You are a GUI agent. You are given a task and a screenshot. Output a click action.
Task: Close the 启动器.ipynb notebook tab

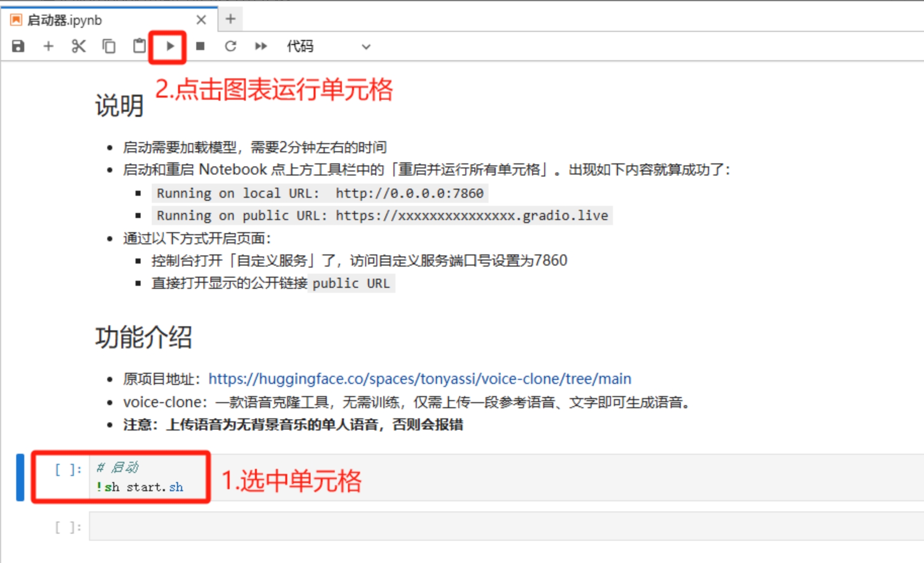(201, 20)
